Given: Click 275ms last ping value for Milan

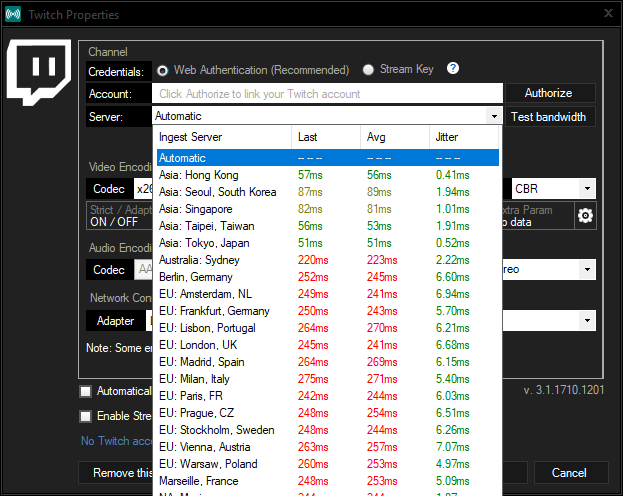Looking at the screenshot, I should (x=313, y=379).
